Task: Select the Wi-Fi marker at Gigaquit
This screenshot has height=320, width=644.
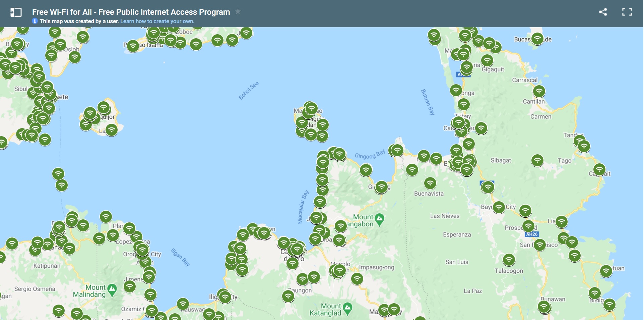Action: click(x=487, y=60)
